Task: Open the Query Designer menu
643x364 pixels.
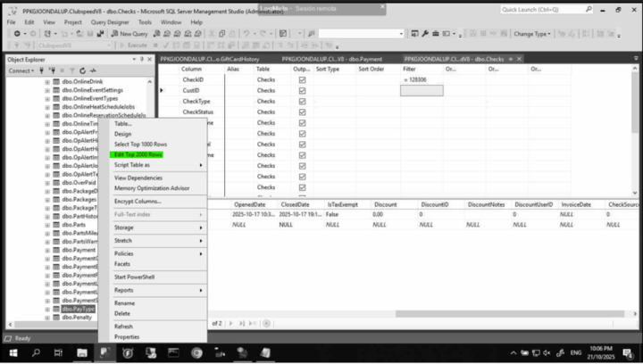Action: 109,21
